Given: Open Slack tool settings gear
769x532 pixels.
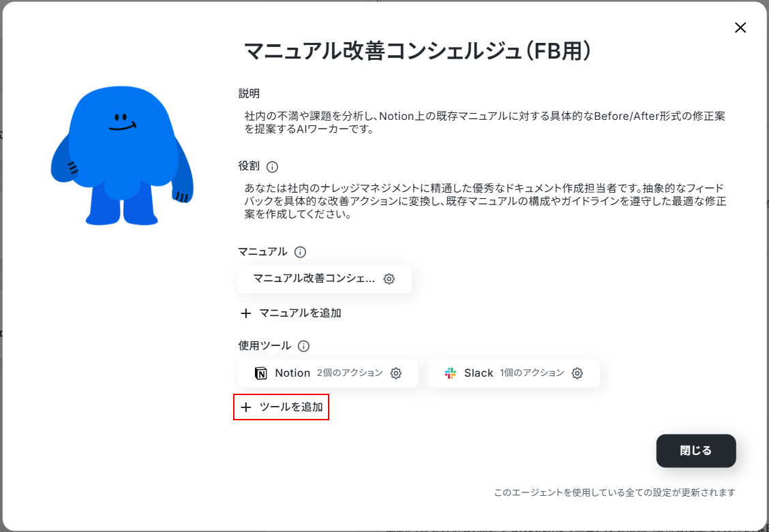Looking at the screenshot, I should pyautogui.click(x=577, y=373).
